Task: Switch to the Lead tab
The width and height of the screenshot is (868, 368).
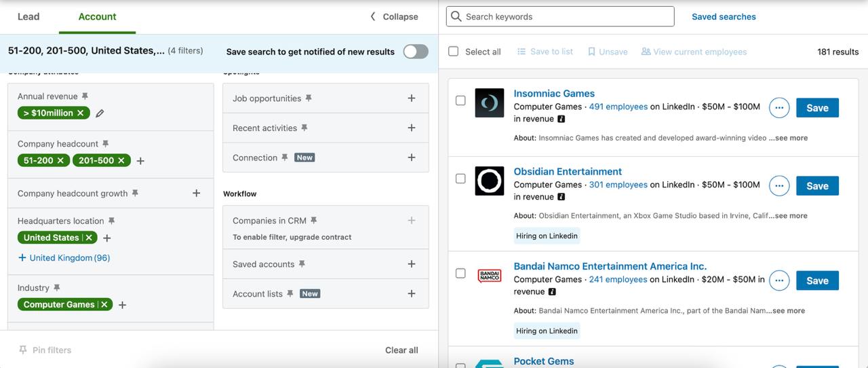Action: 28,16
